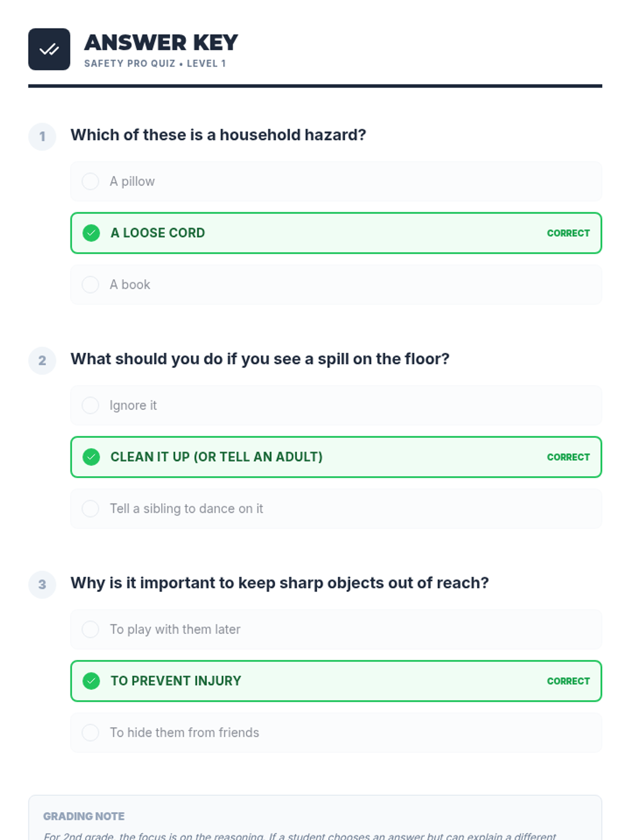Click green checkmark beside CLEAN IT UP

[91, 457]
